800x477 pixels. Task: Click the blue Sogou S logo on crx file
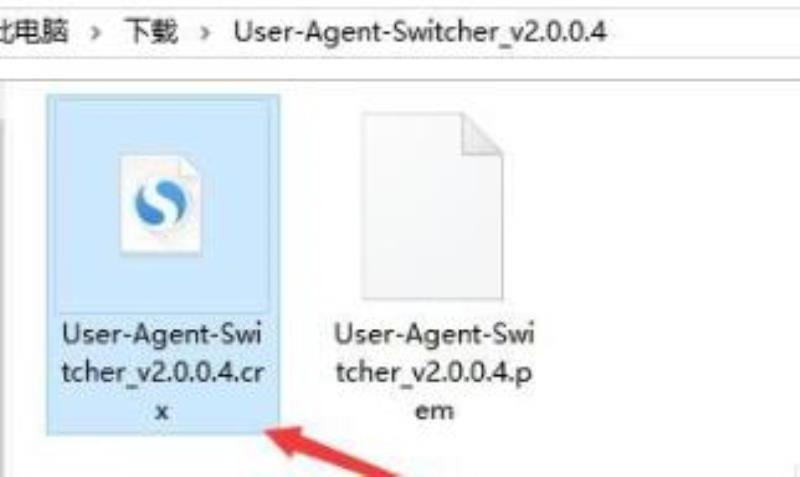pyautogui.click(x=160, y=203)
